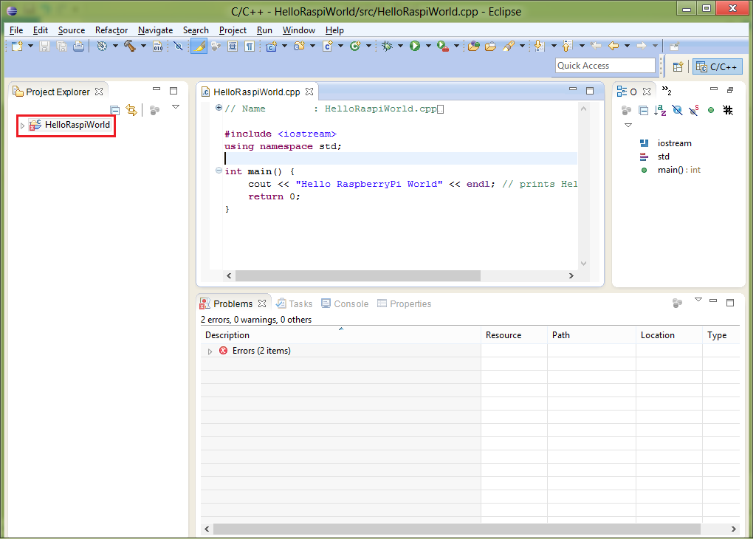Image resolution: width=756 pixels, height=539 pixels.
Task: Click the green Run play icon
Action: [415, 47]
